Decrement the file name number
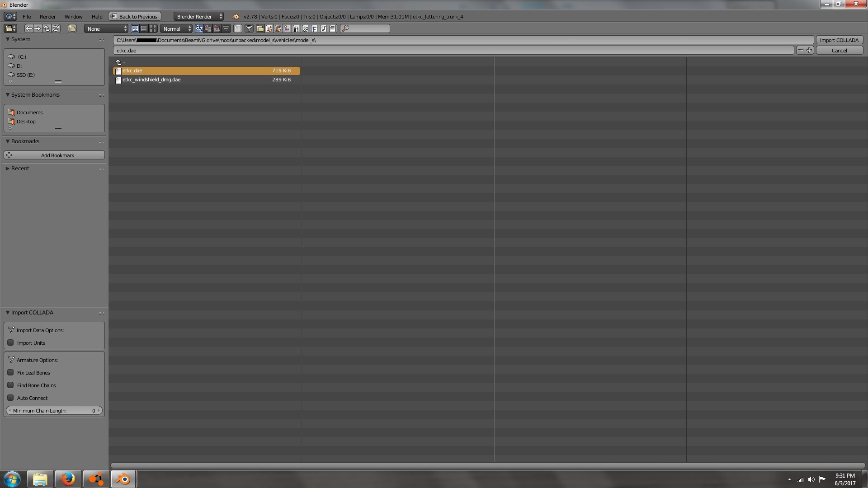Image resolution: width=868 pixels, height=488 pixels. coord(801,50)
